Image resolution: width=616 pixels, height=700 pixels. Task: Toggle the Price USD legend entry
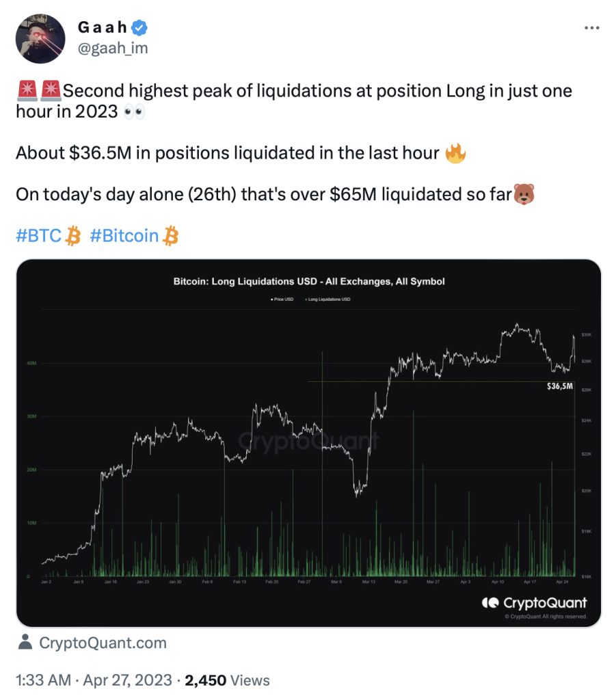click(282, 299)
